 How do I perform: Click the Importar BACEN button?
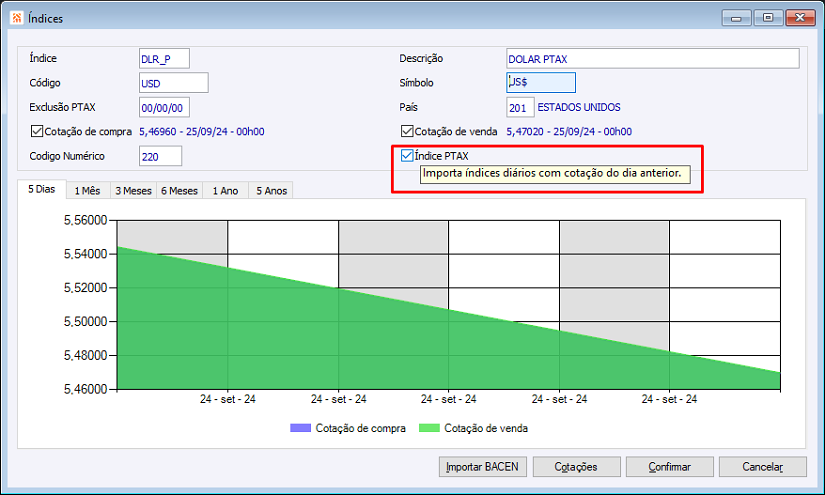[482, 467]
